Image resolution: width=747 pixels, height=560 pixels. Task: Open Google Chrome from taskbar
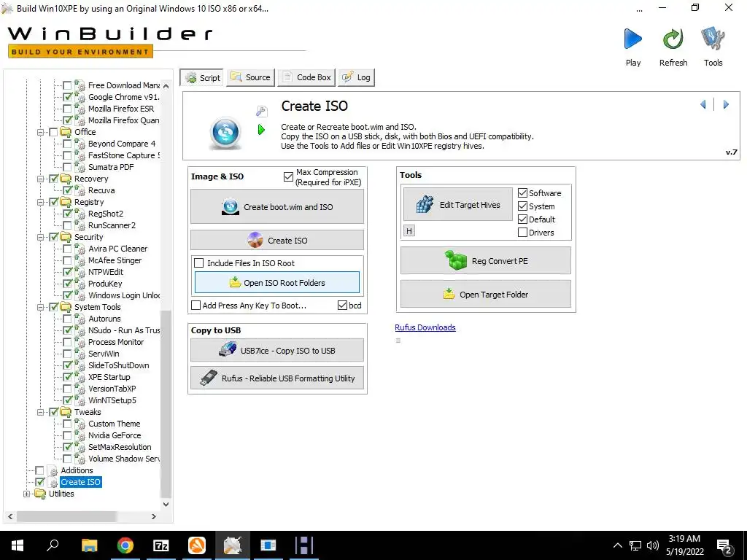pyautogui.click(x=125, y=545)
